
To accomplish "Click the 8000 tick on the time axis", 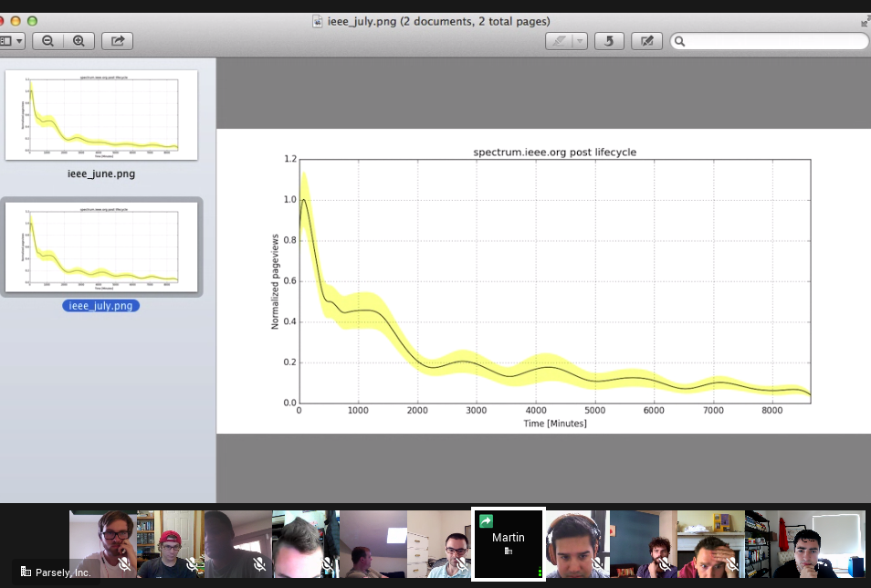I will coord(772,411).
